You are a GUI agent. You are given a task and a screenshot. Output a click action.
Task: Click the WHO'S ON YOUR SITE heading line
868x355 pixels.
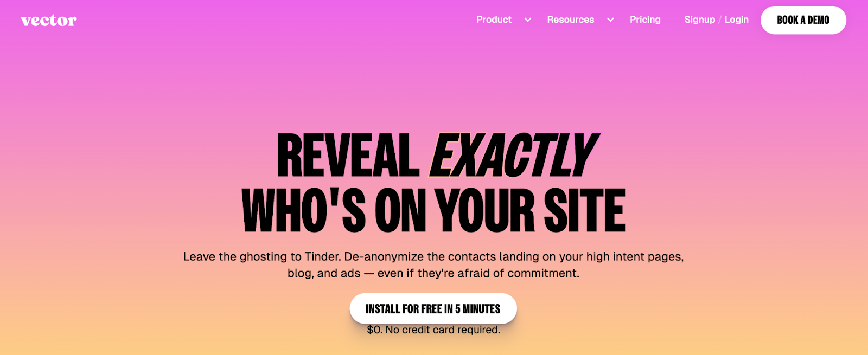(x=433, y=210)
